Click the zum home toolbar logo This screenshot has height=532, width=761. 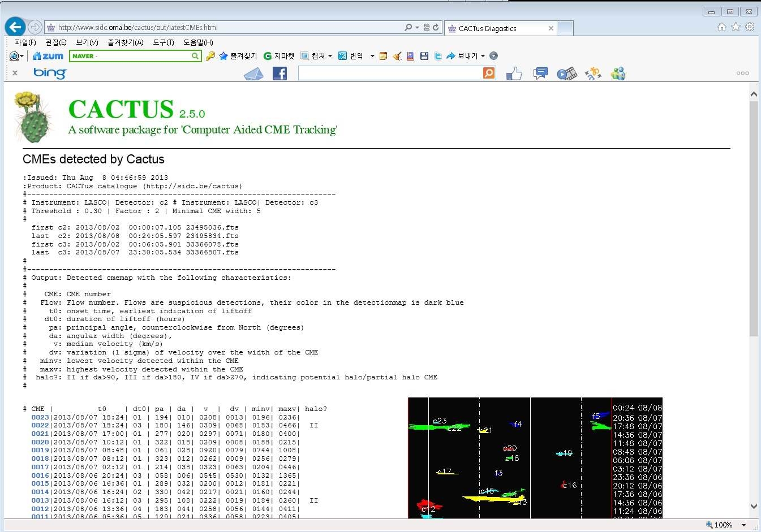48,56
